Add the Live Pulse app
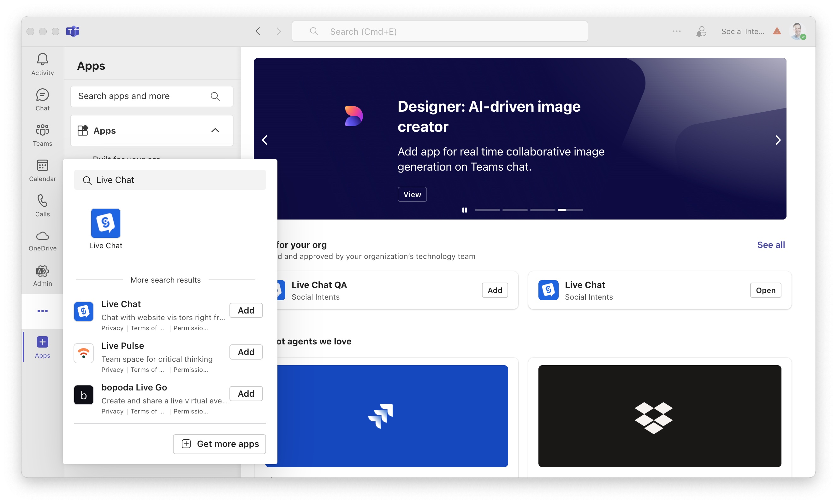 (x=246, y=352)
